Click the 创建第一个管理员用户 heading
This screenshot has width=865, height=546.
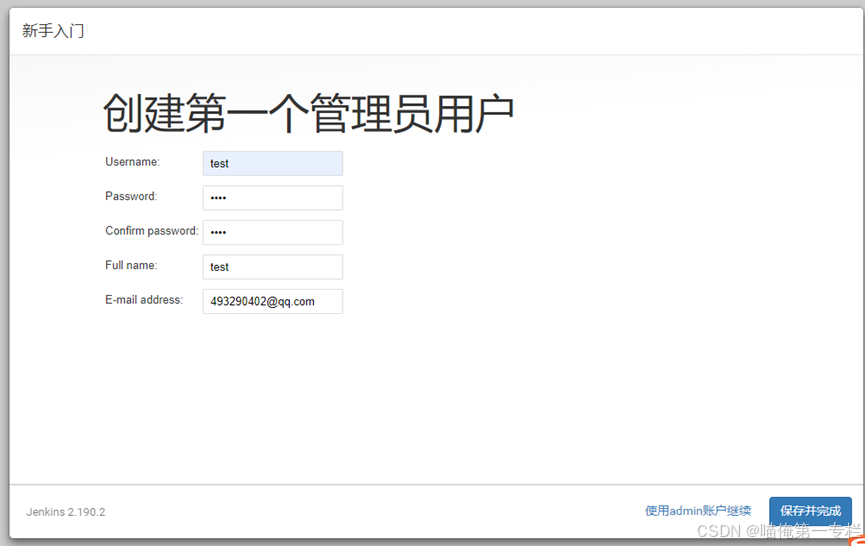pos(309,114)
